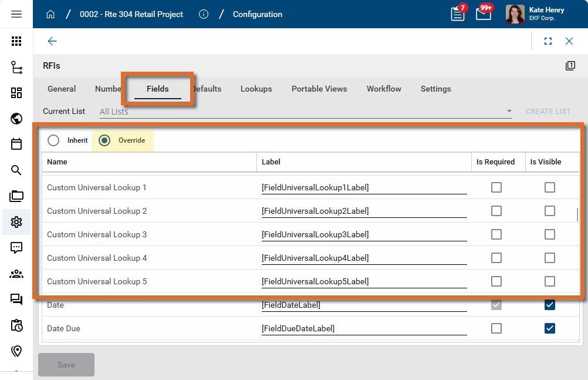This screenshot has width=588, height=380.
Task: Select the Inherit radio button
Action: [x=53, y=140]
